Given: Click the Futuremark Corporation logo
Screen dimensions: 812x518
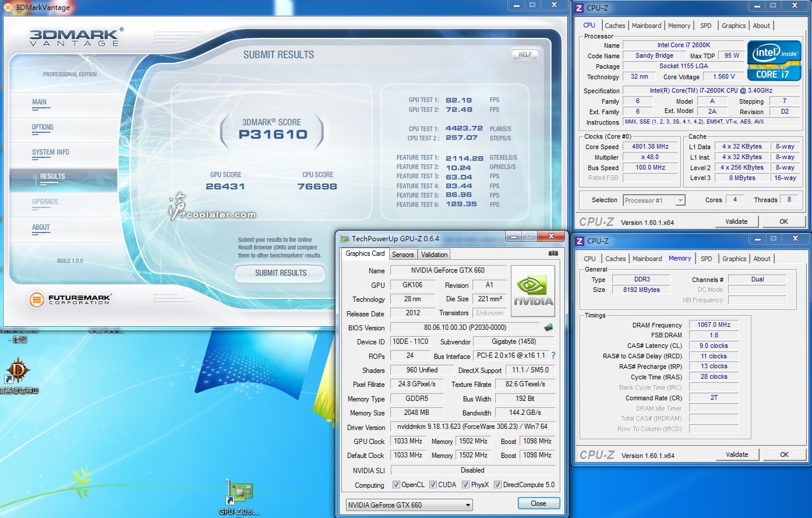Looking at the screenshot, I should [70, 299].
